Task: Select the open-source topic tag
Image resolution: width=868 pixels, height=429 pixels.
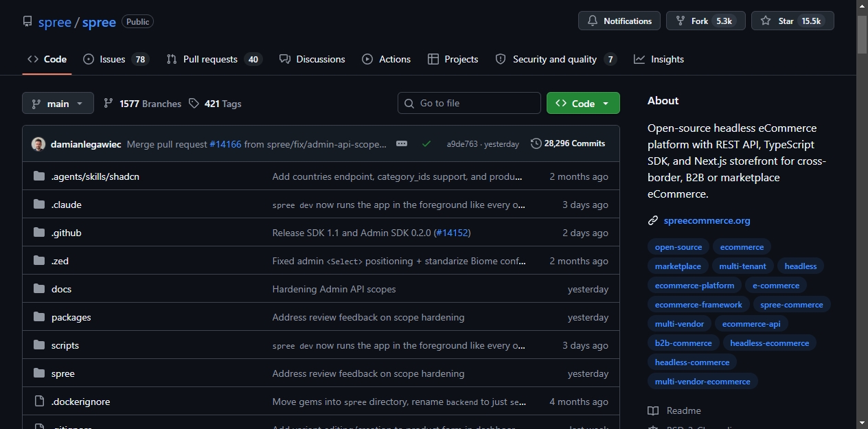Action: tap(678, 247)
